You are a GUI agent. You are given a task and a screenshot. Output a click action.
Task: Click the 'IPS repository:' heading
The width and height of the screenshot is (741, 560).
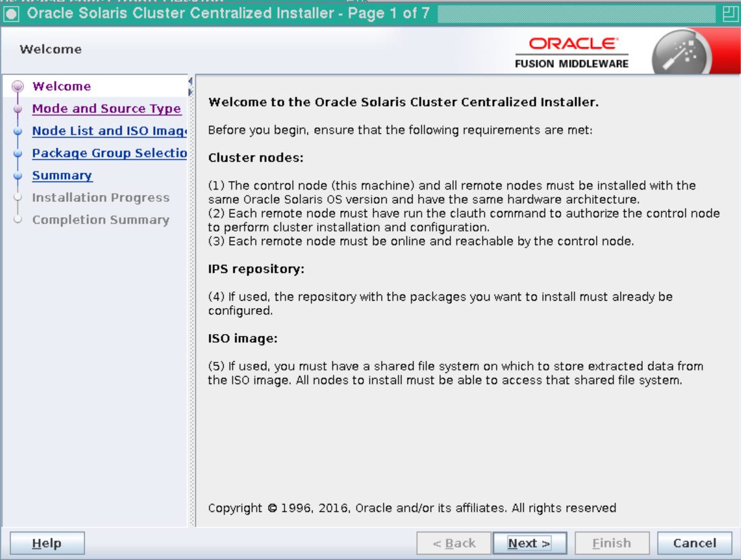coord(256,269)
